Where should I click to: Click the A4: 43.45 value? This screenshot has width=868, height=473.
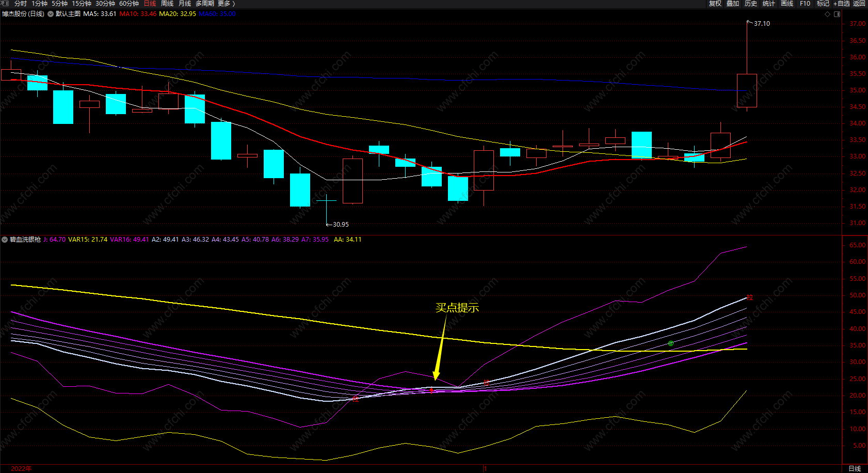(x=226, y=240)
